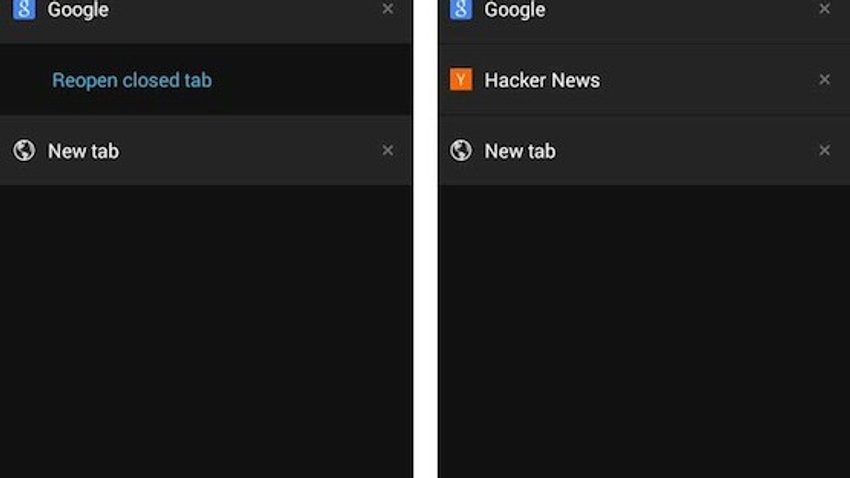Click the Google favicon above Reopen closed tab
The image size is (850, 478).
[x=24, y=9]
